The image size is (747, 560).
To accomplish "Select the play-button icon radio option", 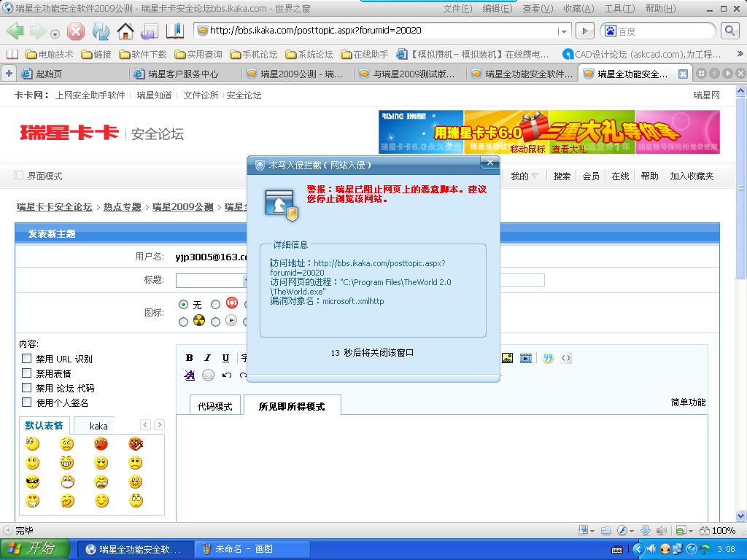I will click(x=215, y=322).
